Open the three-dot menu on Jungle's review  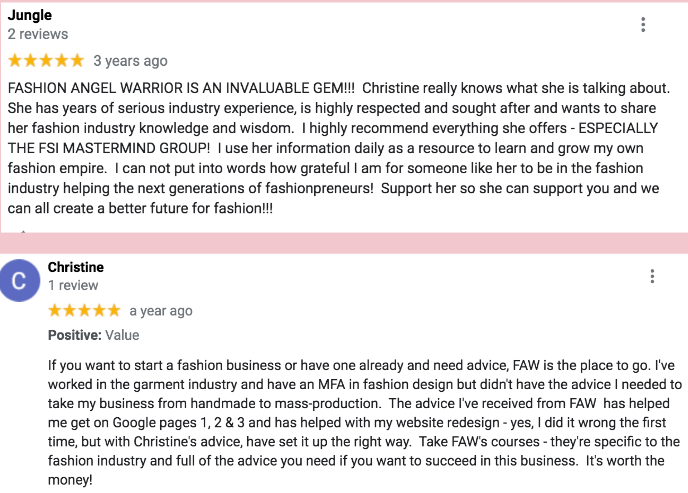pyautogui.click(x=643, y=25)
